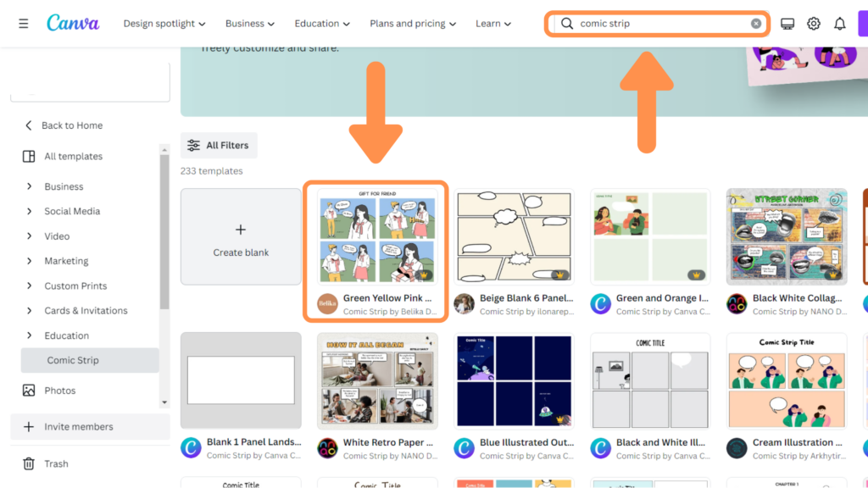
Task: Open Beige Blank 6 Panel template thumbnail
Action: [x=514, y=237]
